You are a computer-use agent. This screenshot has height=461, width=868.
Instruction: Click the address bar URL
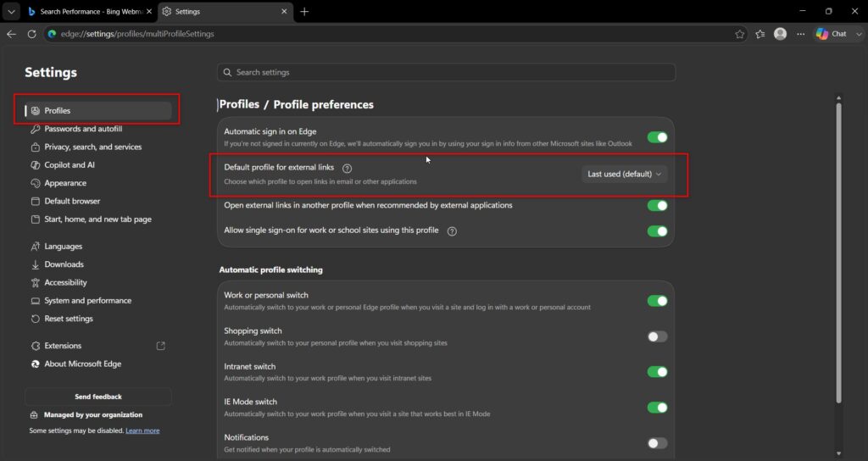[x=137, y=34]
